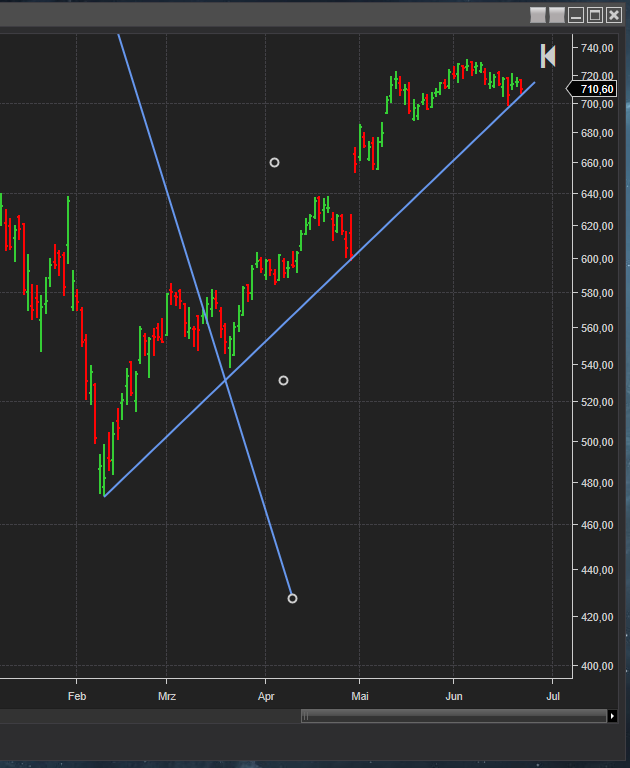Maximize the chart window

click(595, 15)
